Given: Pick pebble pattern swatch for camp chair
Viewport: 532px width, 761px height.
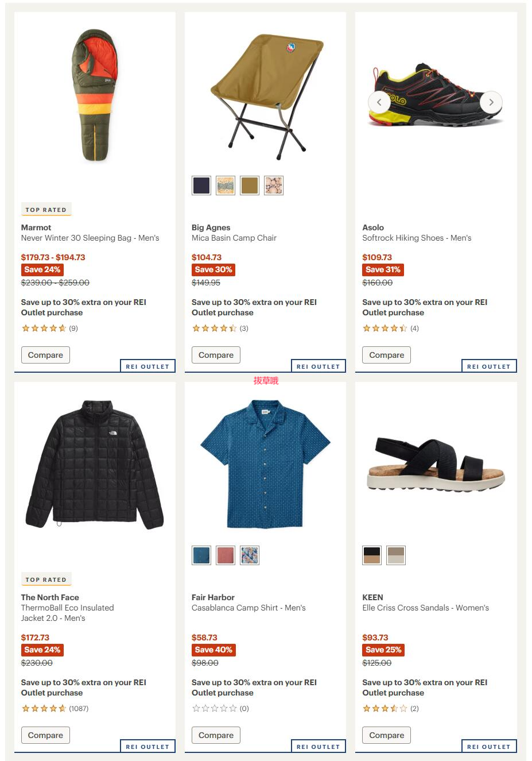Looking at the screenshot, I should [274, 186].
